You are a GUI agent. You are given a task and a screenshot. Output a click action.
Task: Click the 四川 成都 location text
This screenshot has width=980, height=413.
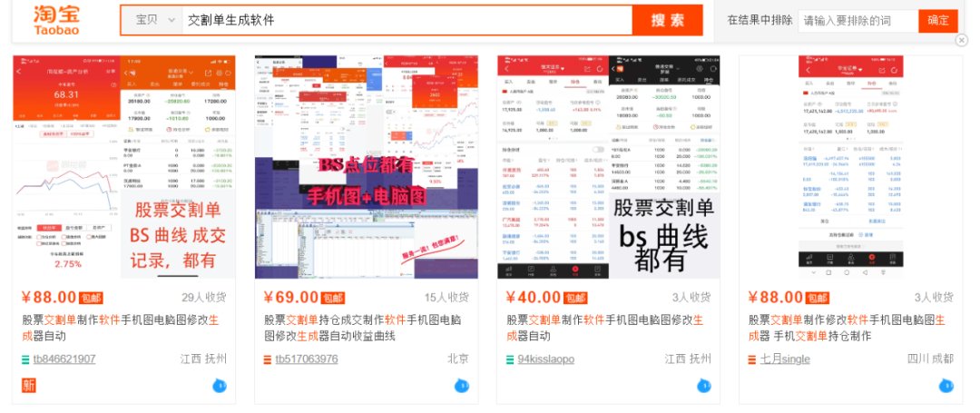tap(931, 359)
